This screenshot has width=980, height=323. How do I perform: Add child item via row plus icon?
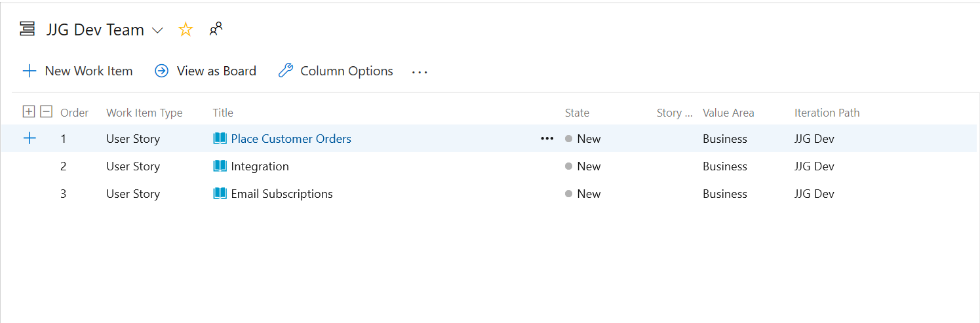coord(29,138)
